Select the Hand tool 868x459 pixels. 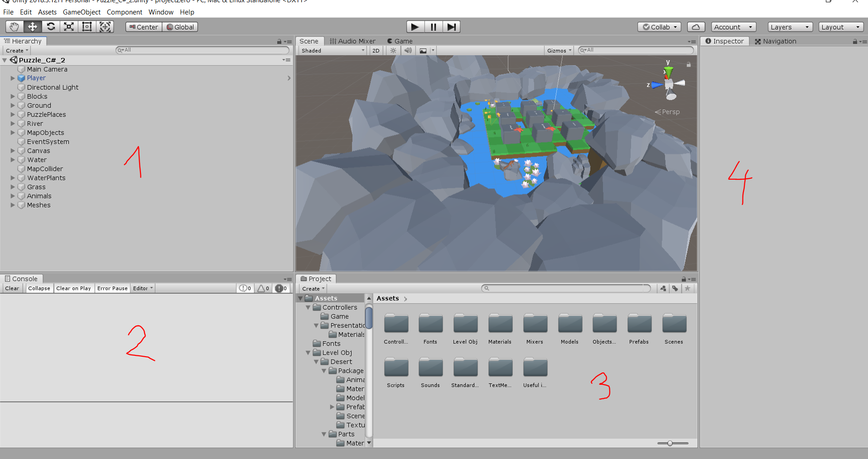tap(14, 27)
